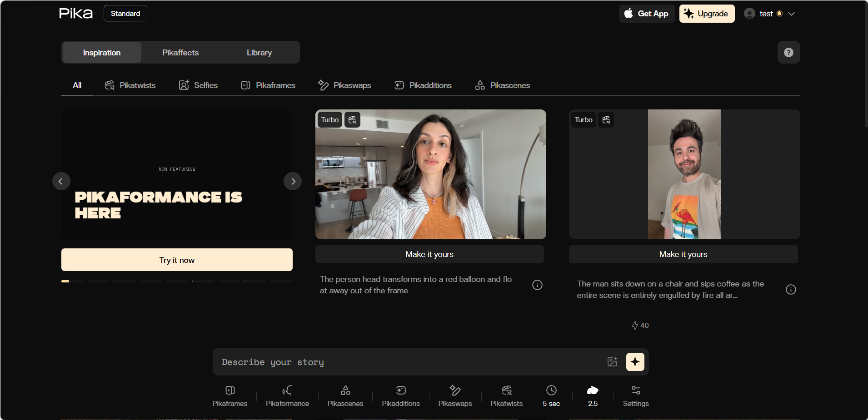Open the Library tab
The height and width of the screenshot is (420, 868).
click(x=259, y=53)
